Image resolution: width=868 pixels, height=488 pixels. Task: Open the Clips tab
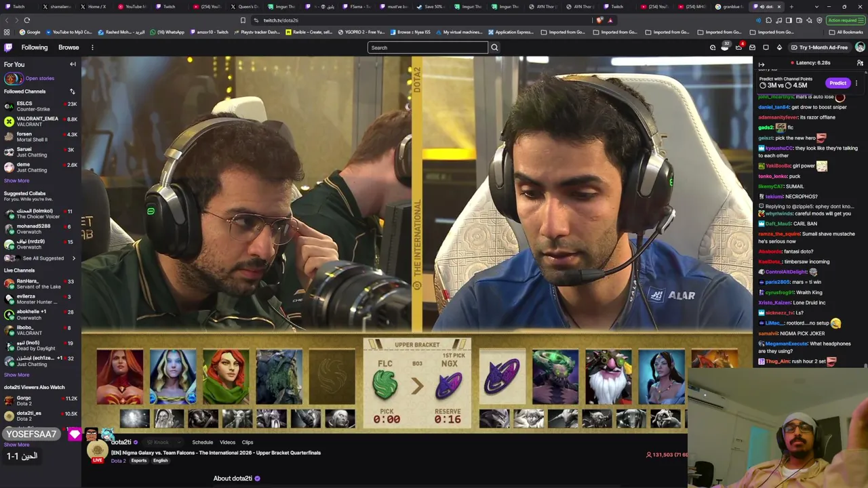248,443
